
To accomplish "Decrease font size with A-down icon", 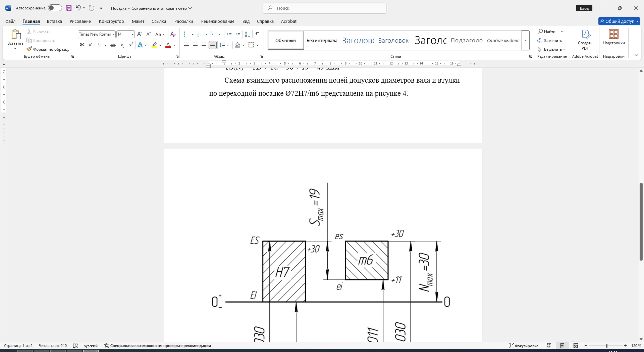I will click(x=149, y=34).
